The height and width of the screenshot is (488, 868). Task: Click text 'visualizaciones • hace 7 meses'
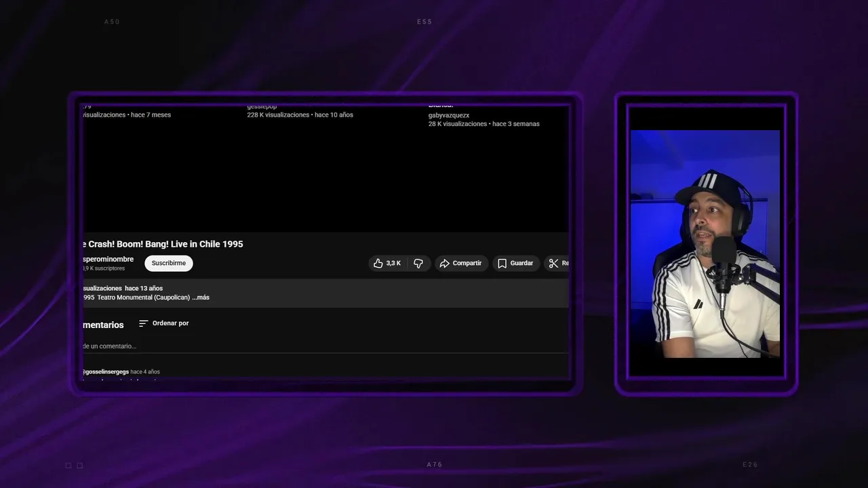pos(127,115)
